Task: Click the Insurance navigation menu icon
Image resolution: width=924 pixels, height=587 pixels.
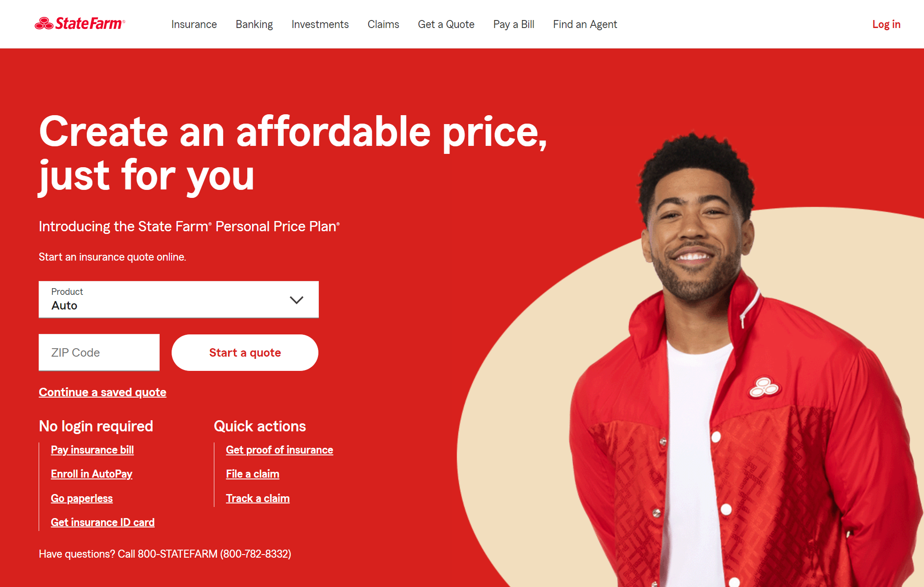Action: tap(194, 24)
